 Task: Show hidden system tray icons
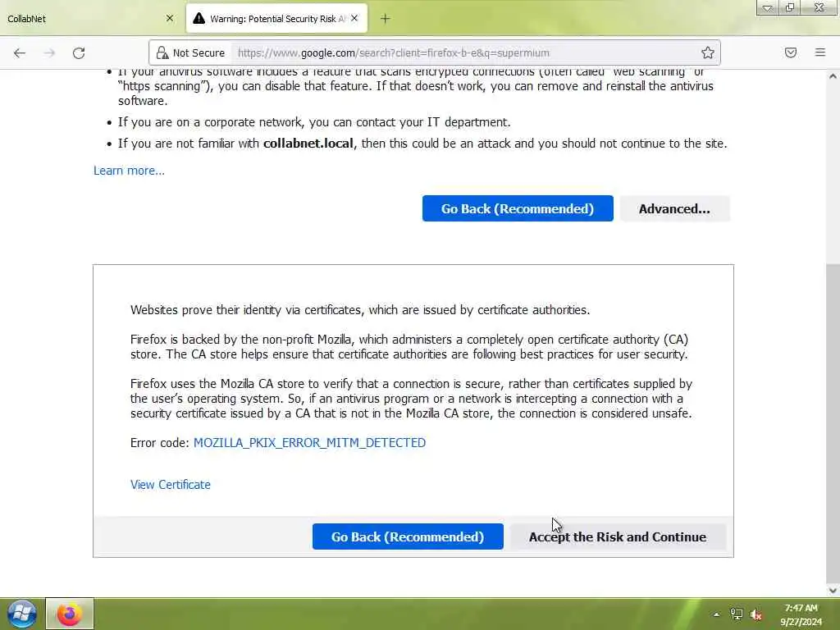tap(716, 614)
